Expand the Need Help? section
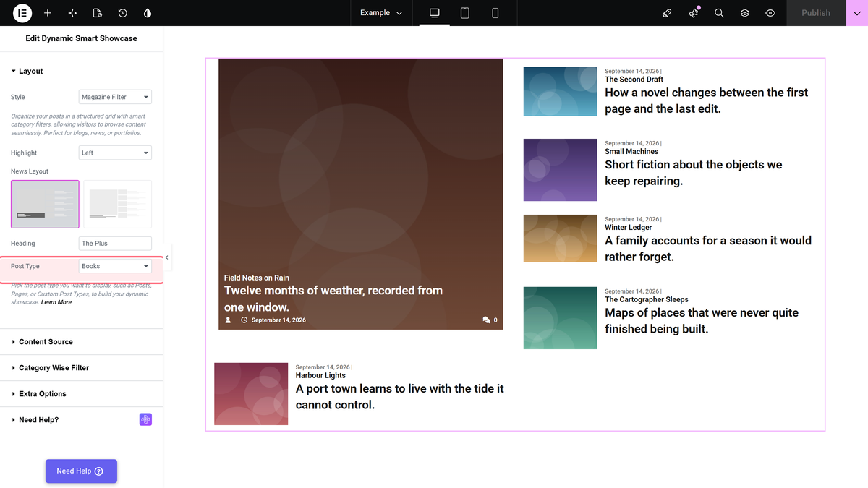The height and width of the screenshot is (488, 868). (x=82, y=419)
